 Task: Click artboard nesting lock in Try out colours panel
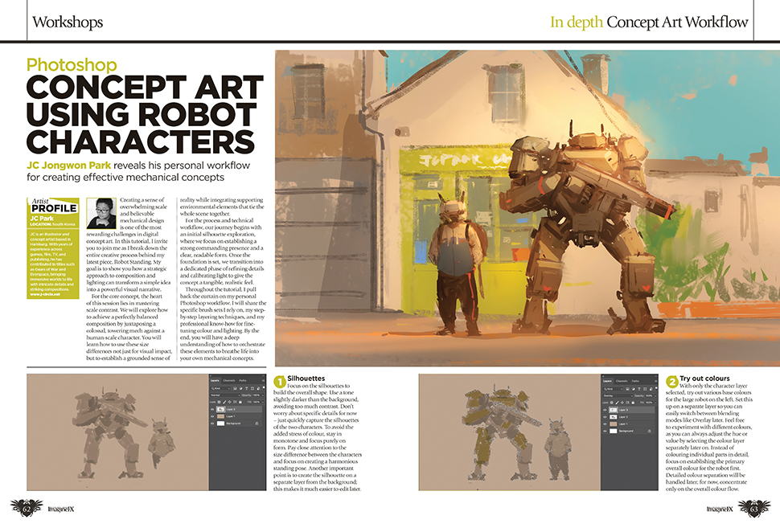(627, 403)
